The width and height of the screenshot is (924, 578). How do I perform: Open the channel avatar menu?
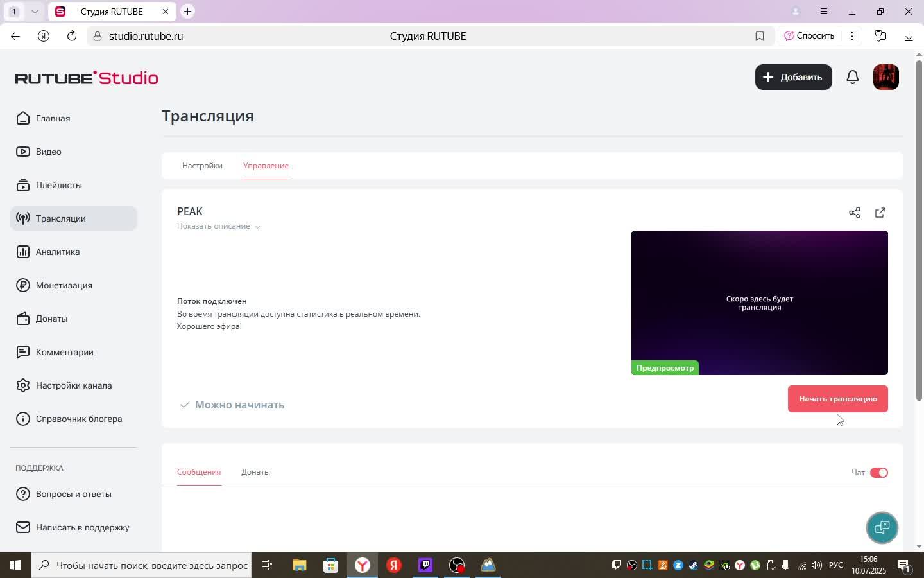[x=886, y=77]
